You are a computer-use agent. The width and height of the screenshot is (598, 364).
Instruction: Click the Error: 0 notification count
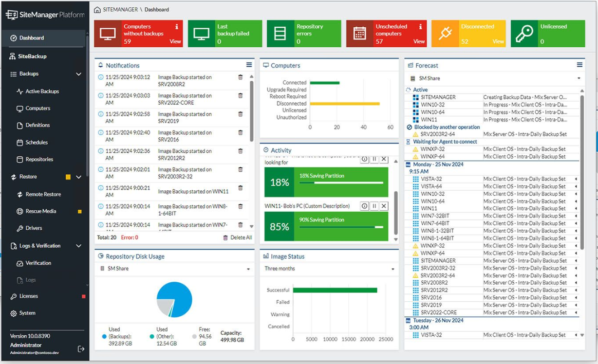pyautogui.click(x=130, y=237)
